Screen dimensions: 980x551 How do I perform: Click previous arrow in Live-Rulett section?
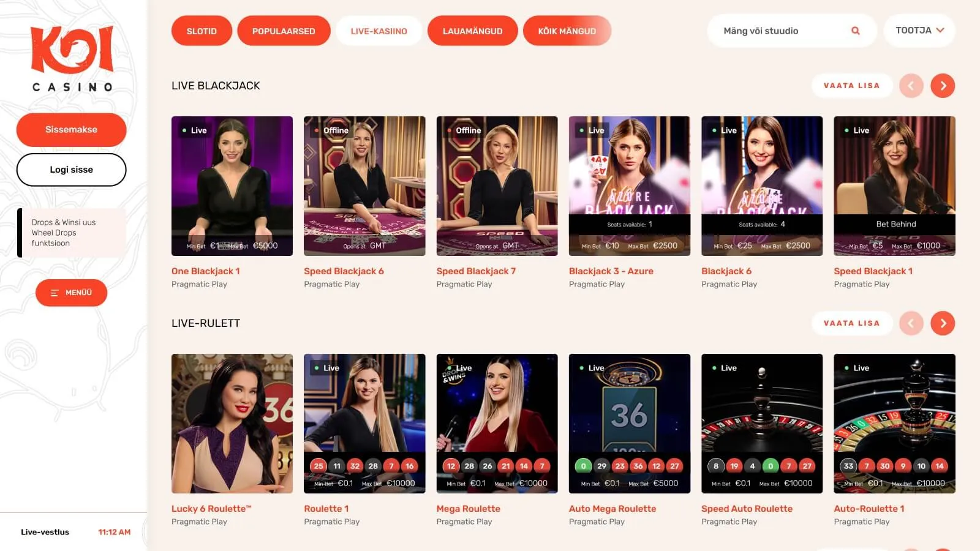tap(911, 323)
